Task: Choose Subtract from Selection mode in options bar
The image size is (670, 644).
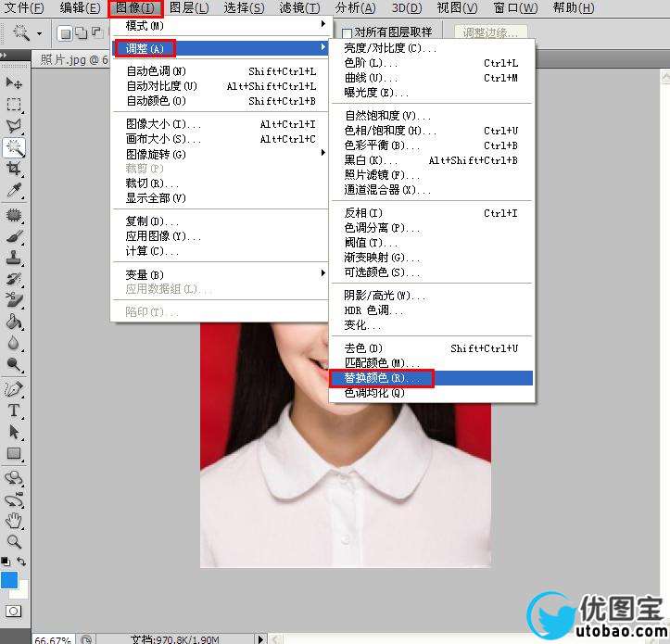Action: 96,33
